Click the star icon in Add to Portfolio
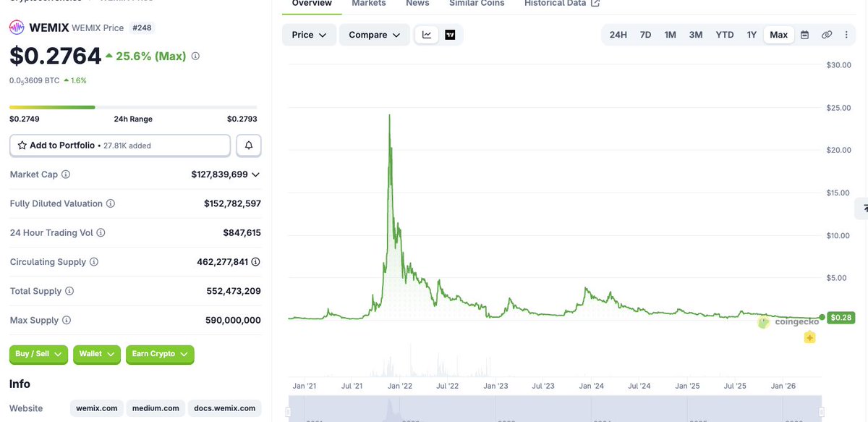Screen dimensions: 868x422 (22, 145)
